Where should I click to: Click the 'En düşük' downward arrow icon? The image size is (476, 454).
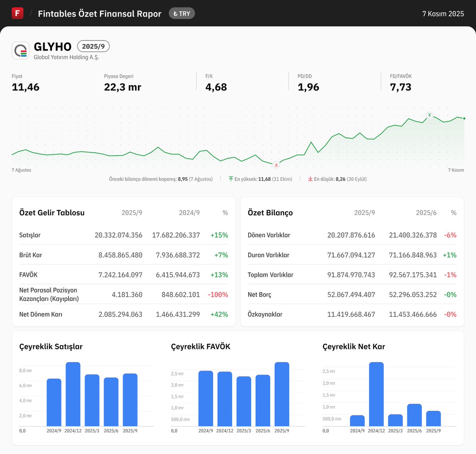[311, 179]
